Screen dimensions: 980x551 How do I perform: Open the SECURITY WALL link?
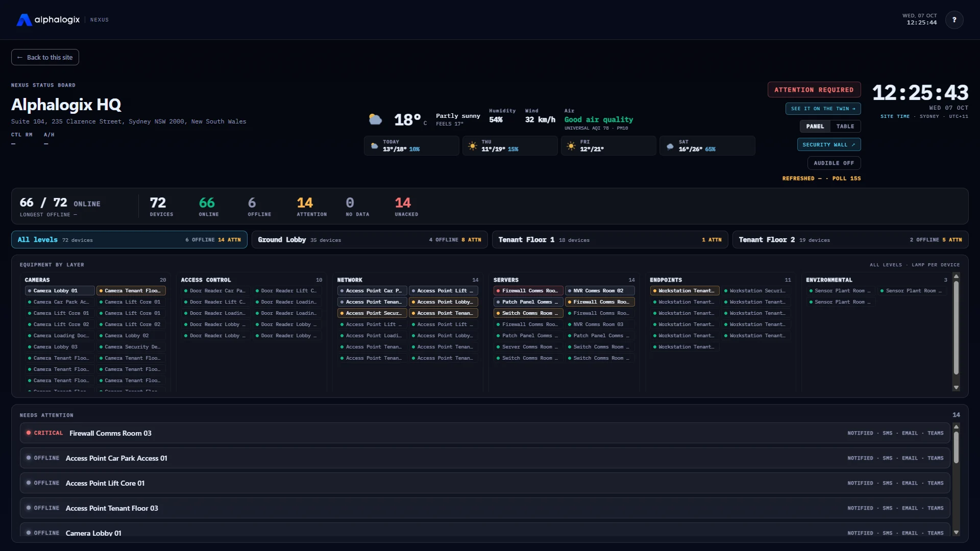point(829,145)
